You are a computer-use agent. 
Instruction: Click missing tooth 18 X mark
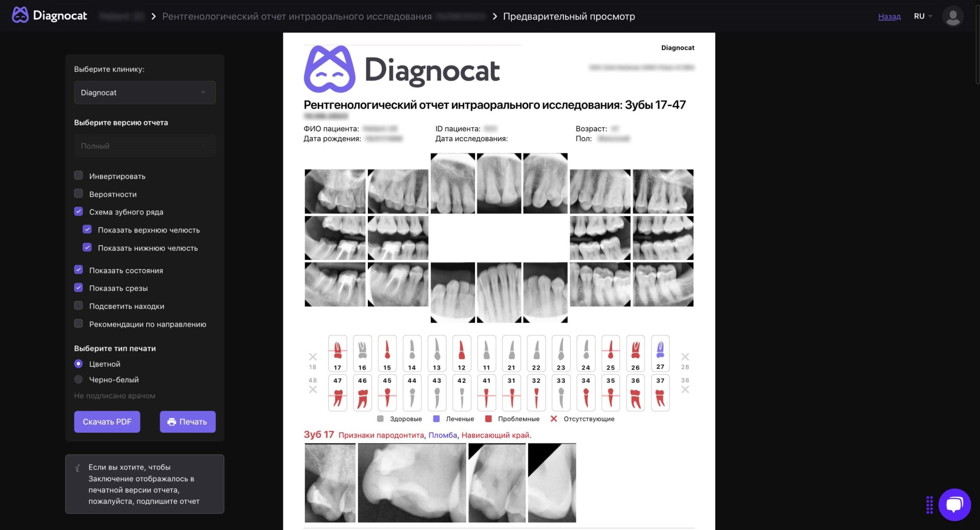pos(313,357)
